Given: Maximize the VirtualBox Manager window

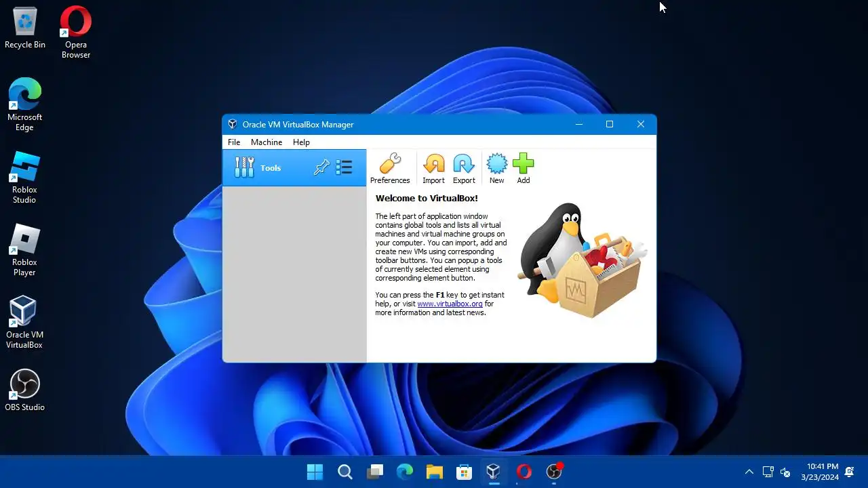Looking at the screenshot, I should [610, 124].
